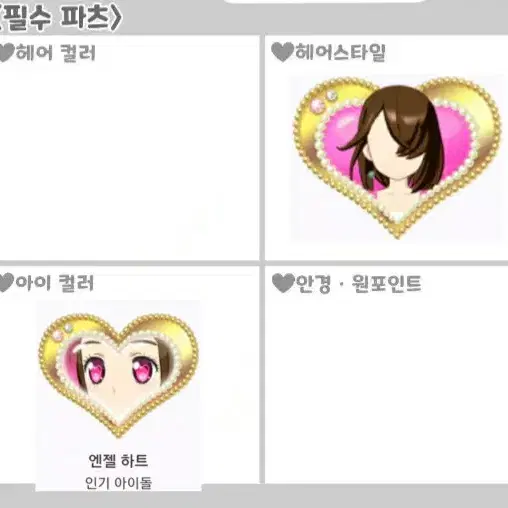Viewport: 508px width, 508px height.
Task: Choose the brown hair heart badge
Action: tap(397, 157)
